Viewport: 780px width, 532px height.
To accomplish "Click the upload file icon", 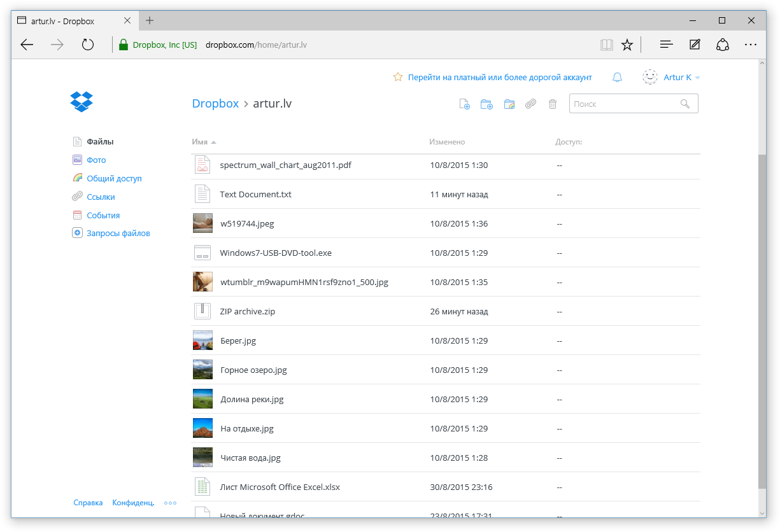I will point(465,104).
